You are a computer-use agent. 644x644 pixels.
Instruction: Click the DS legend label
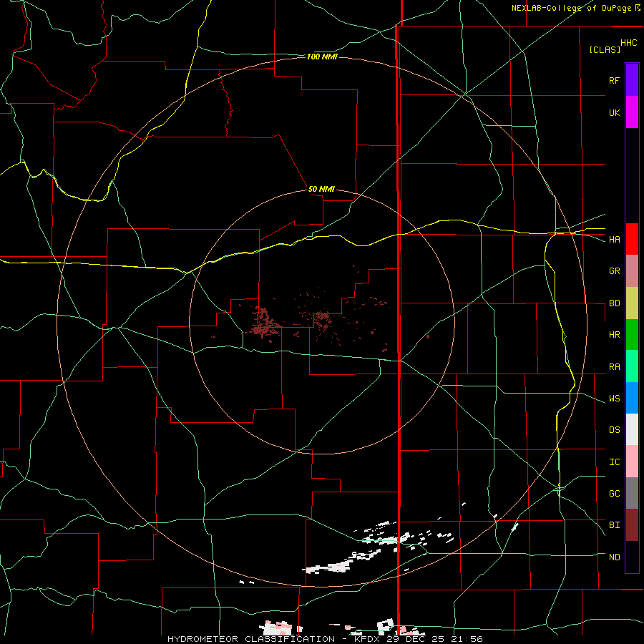point(614,430)
